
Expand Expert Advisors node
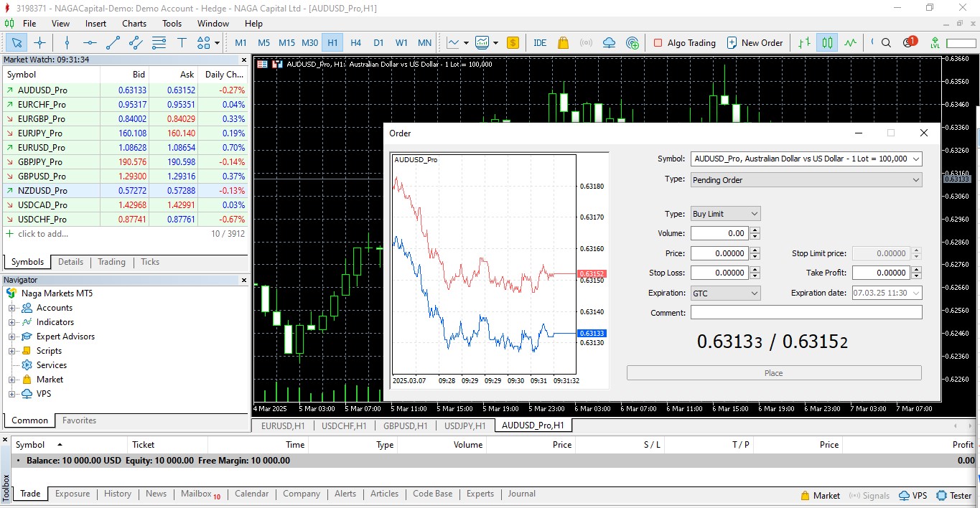(x=11, y=337)
